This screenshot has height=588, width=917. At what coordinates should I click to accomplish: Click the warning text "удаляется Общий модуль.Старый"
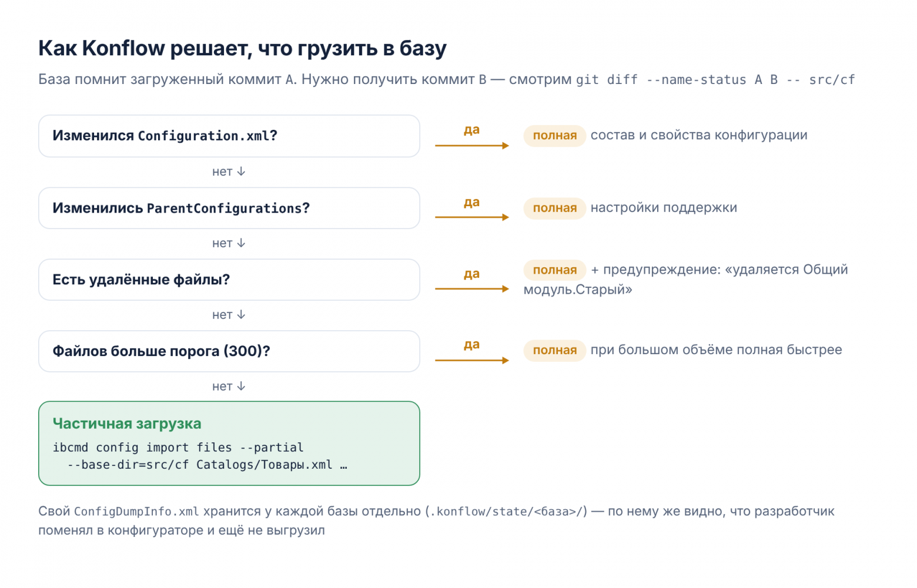tap(686, 280)
